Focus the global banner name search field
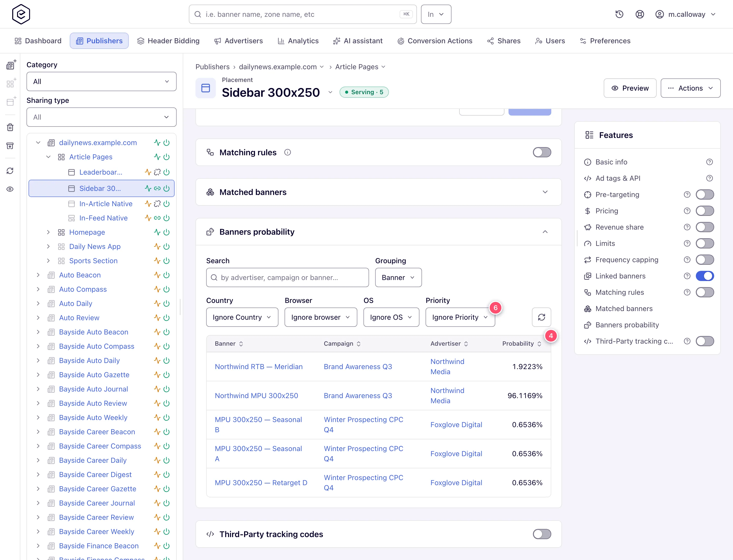 pyautogui.click(x=303, y=14)
